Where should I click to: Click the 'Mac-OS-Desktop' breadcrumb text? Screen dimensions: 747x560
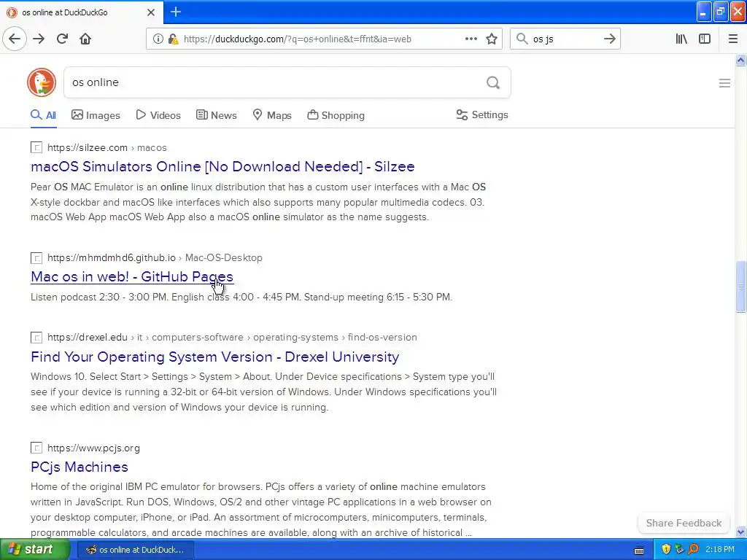pyautogui.click(x=223, y=257)
